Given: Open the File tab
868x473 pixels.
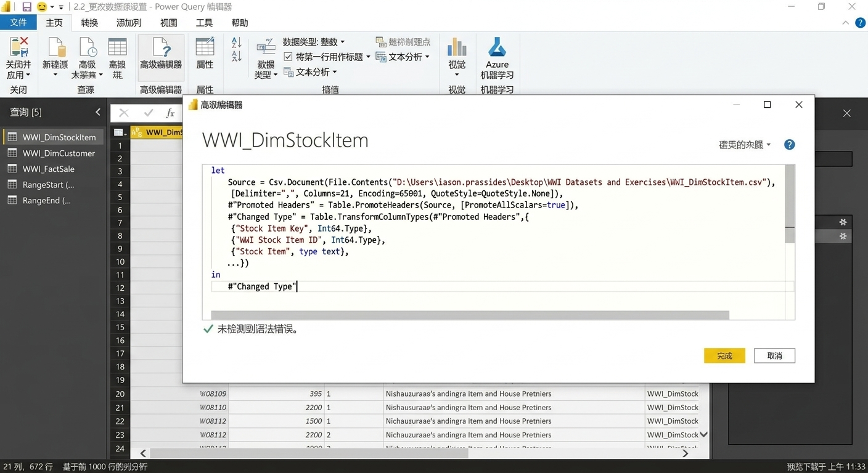Looking at the screenshot, I should (x=18, y=23).
